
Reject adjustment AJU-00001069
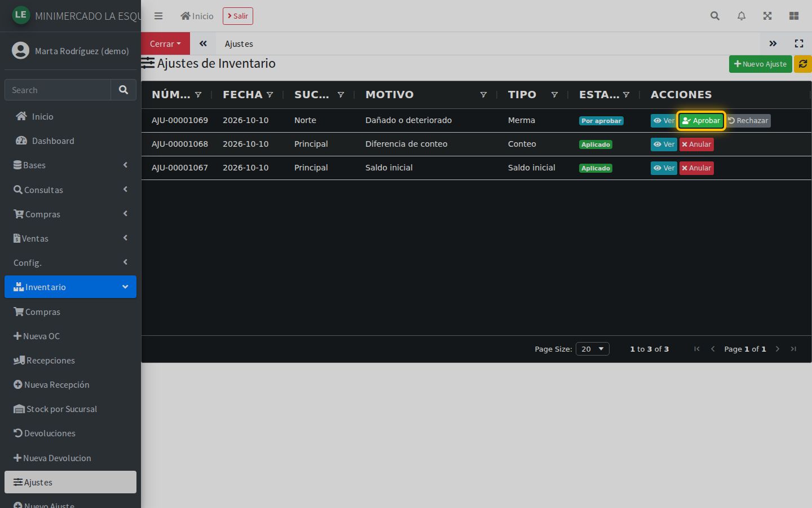pyautogui.click(x=748, y=121)
